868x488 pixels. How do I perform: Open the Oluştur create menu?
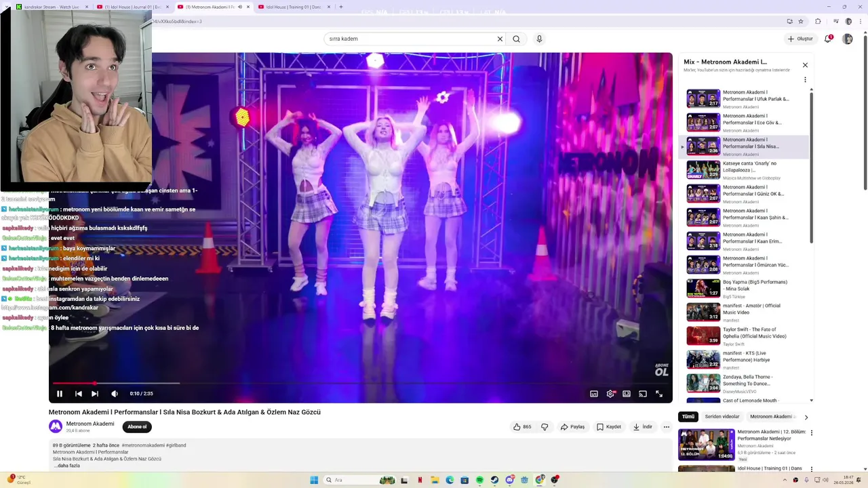coord(800,39)
